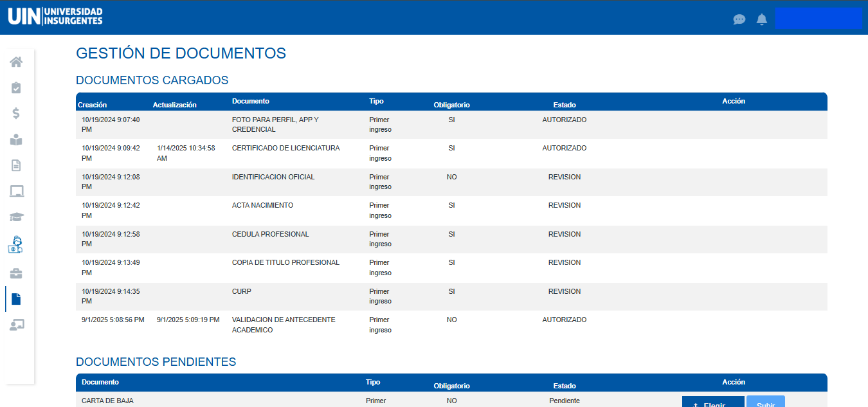The image size is (868, 407).
Task: Click the user presentation icon in sidebar
Action: (16, 325)
